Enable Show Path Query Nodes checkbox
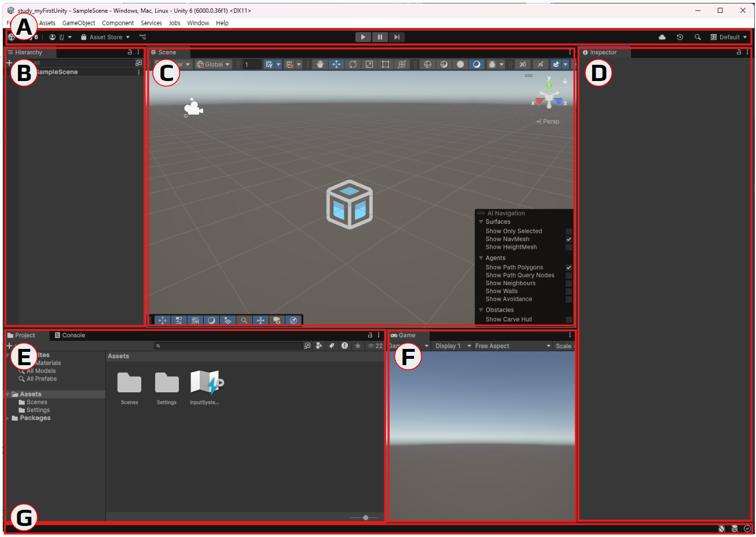 (568, 275)
